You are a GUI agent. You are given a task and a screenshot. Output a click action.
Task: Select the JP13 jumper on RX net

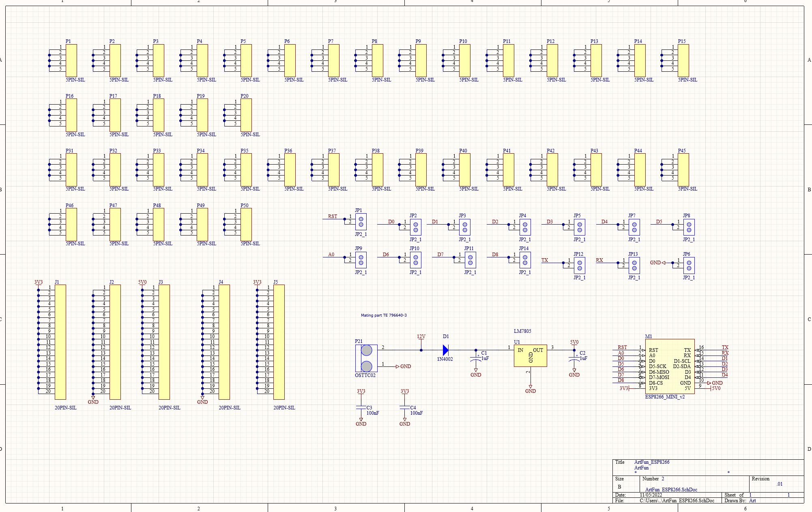[x=634, y=266]
